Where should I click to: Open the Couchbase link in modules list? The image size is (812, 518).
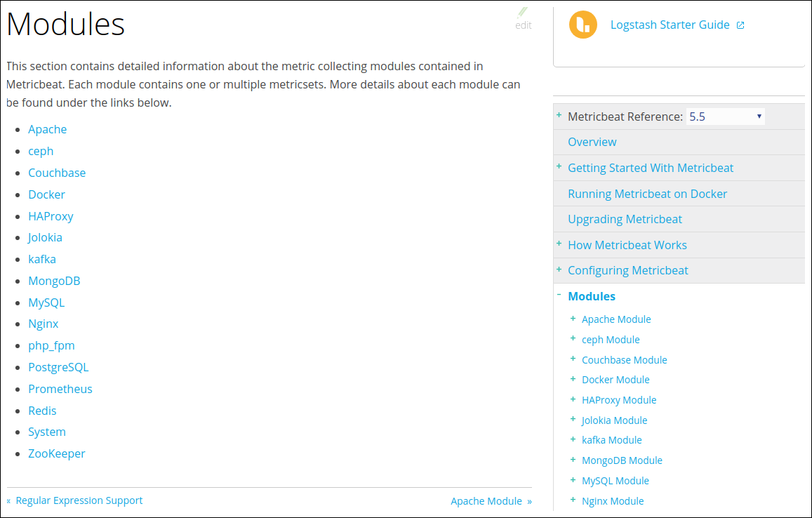coord(57,173)
